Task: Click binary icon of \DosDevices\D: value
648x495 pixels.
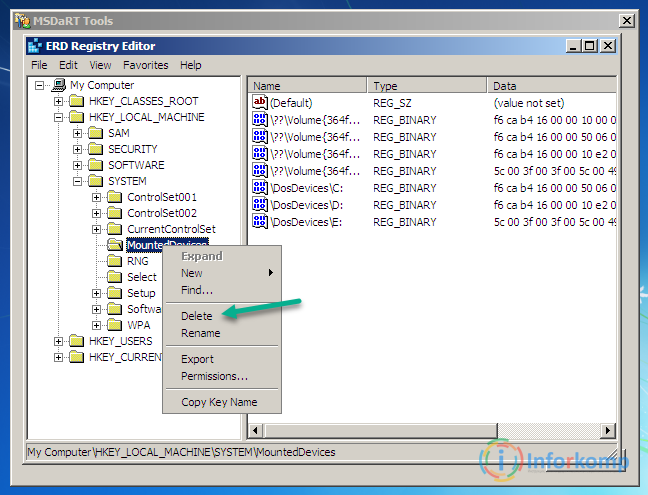Action: click(260, 205)
